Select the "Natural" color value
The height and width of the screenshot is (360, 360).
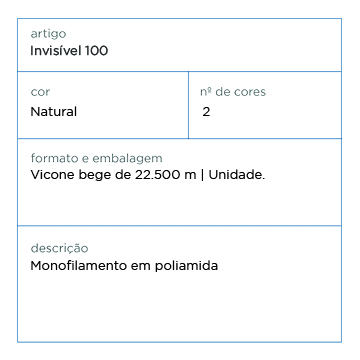(54, 111)
